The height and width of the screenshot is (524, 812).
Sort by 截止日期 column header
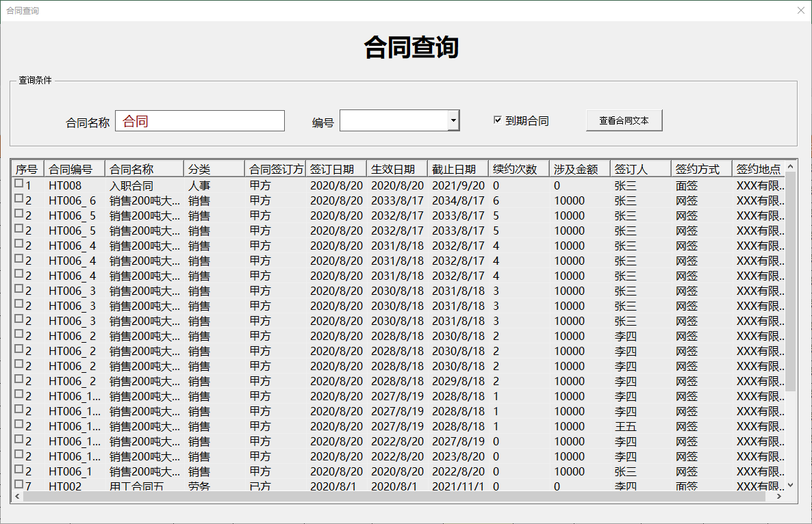[458, 169]
